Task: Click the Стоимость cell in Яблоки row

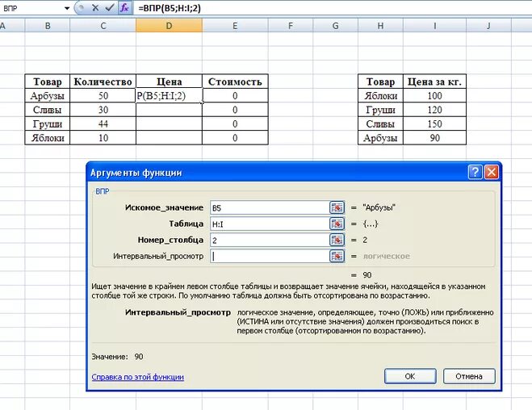Action: tap(235, 138)
